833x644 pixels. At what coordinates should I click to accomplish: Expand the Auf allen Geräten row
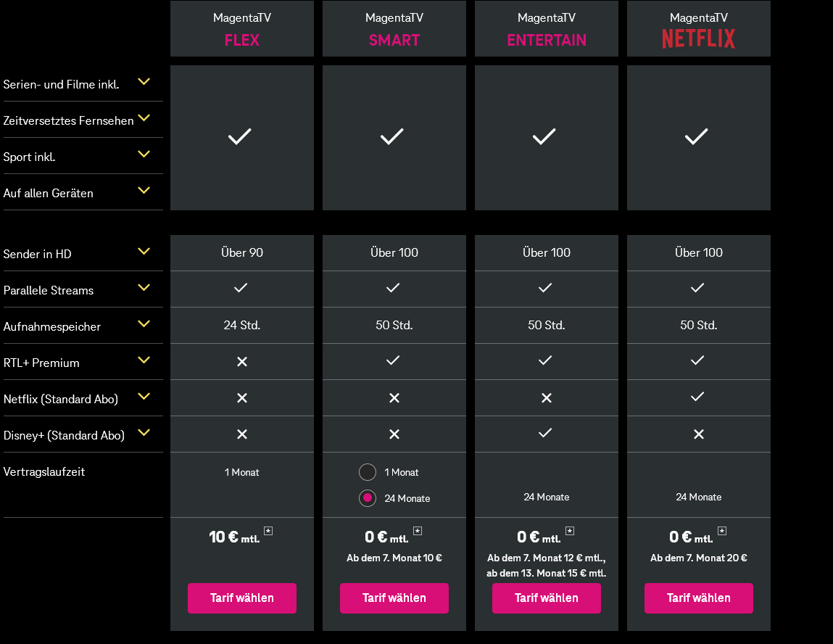[144, 190]
